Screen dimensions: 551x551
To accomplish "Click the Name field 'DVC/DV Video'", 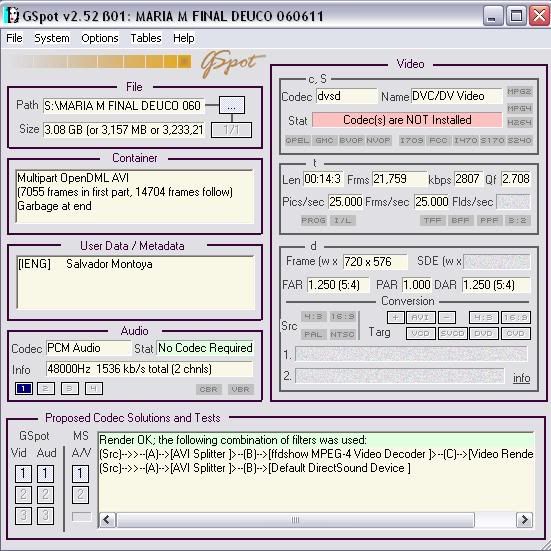I will [x=456, y=96].
